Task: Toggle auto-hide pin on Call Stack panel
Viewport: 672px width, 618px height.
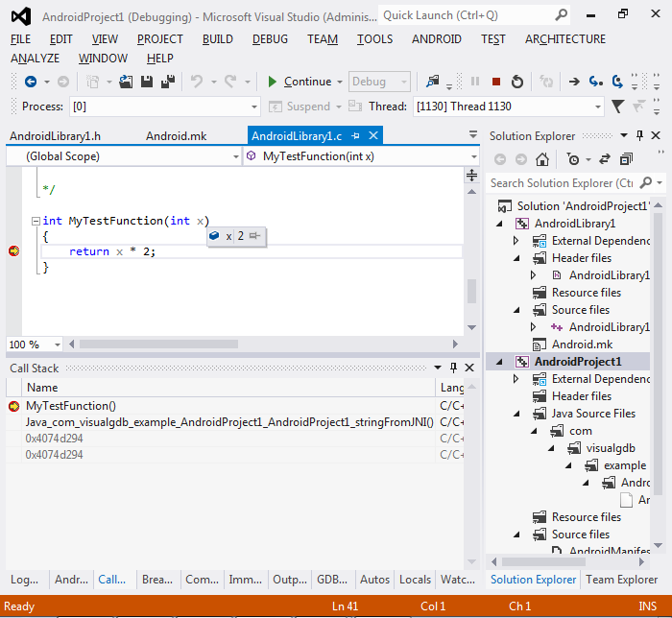Action: tap(452, 368)
